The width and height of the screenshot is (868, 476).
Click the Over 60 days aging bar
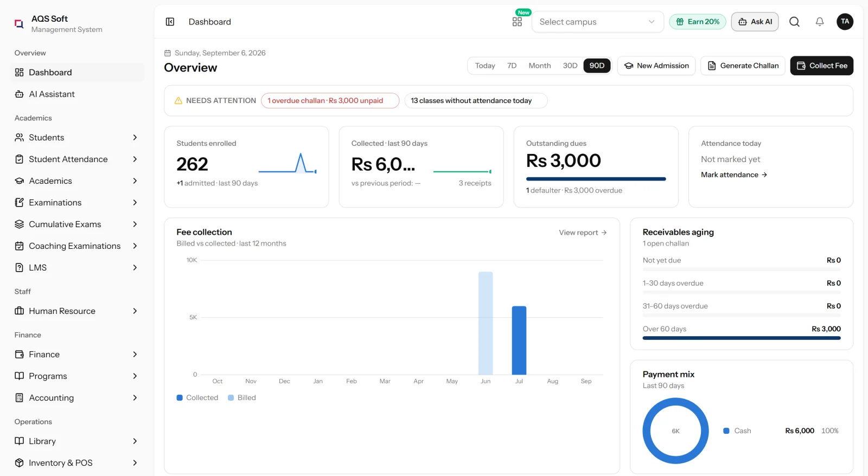coord(742,338)
